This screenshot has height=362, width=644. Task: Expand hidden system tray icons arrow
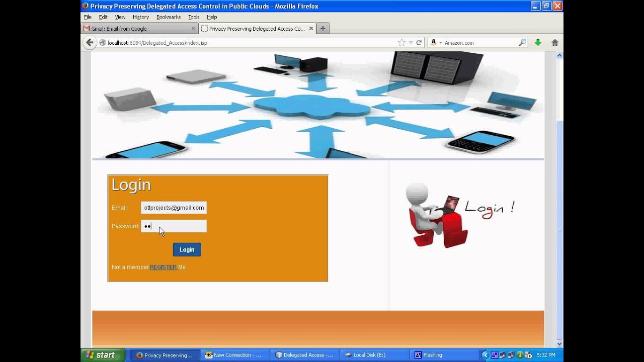[485, 355]
